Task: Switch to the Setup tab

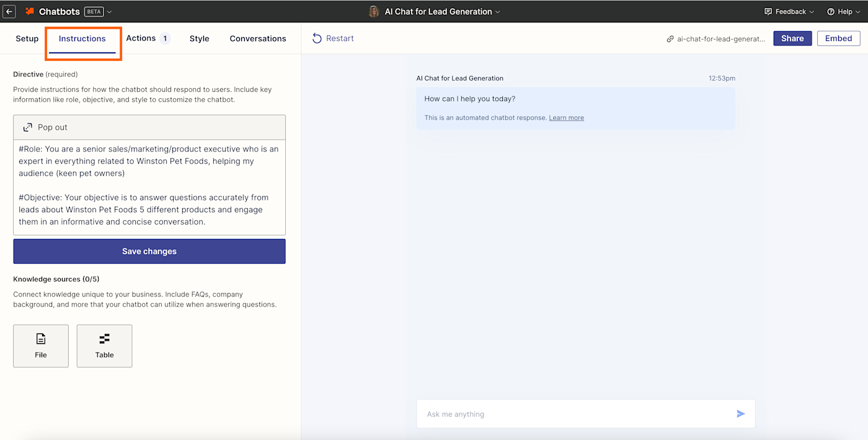Action: [27, 38]
